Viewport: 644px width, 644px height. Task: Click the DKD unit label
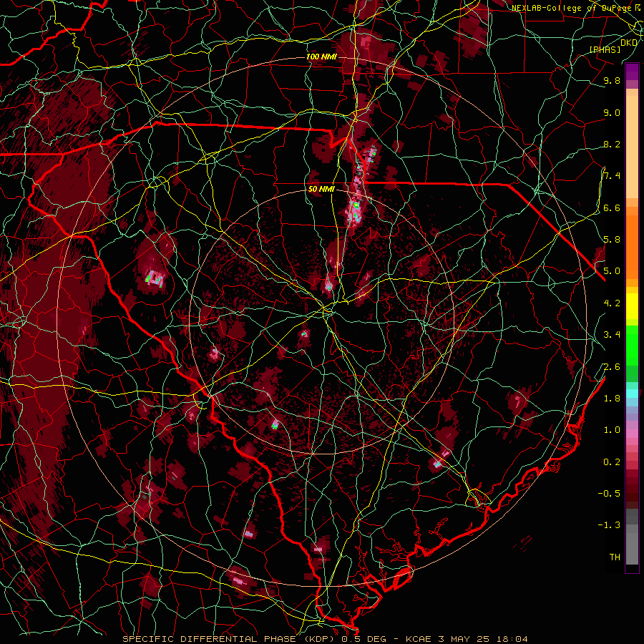pos(629,43)
